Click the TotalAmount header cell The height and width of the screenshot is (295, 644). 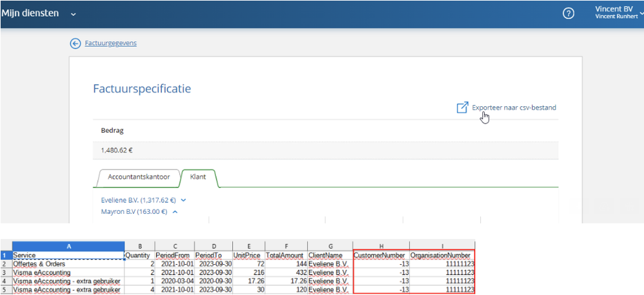pos(286,255)
